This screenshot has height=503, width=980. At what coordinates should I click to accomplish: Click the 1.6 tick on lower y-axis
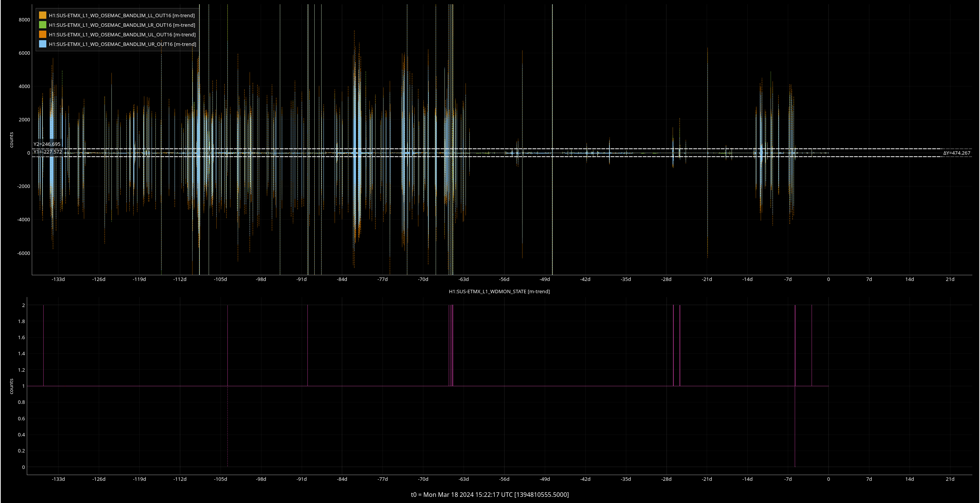pyautogui.click(x=21, y=337)
